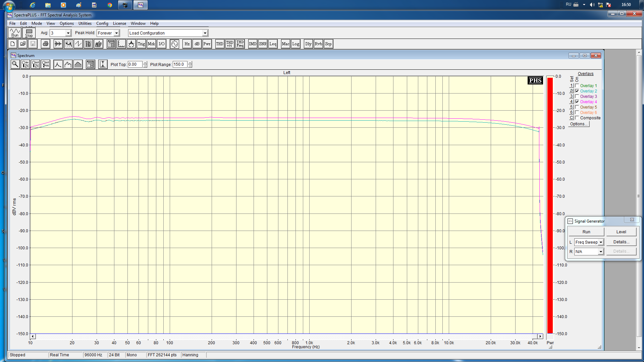Enable the Overlay 1 checkbox

click(577, 85)
